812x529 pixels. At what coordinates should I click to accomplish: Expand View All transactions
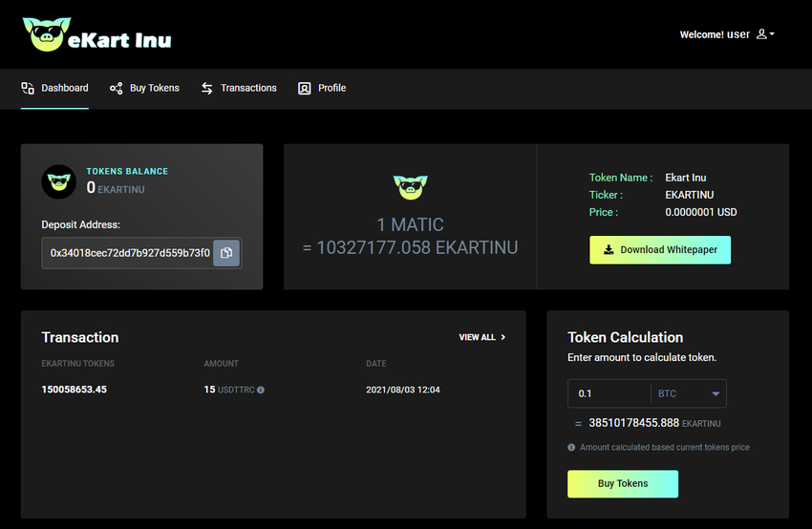pos(482,337)
